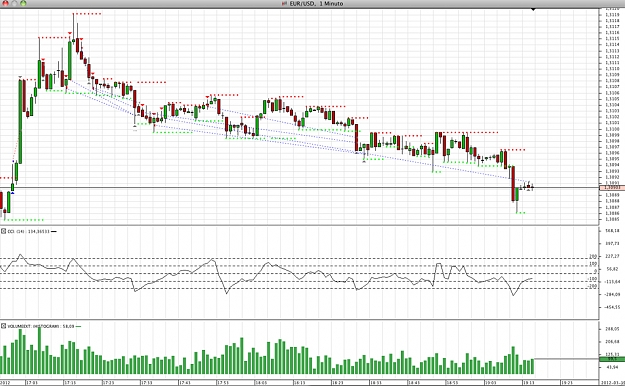This screenshot has height=386, width=625.
Task: Click the green line swatch beside VOLUMEEXT label
Action: 78,326
